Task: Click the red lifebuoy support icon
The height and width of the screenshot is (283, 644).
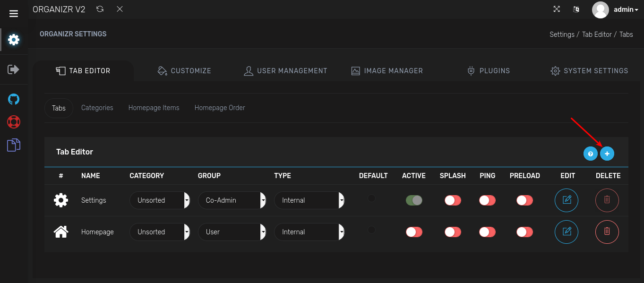Action: tap(14, 122)
